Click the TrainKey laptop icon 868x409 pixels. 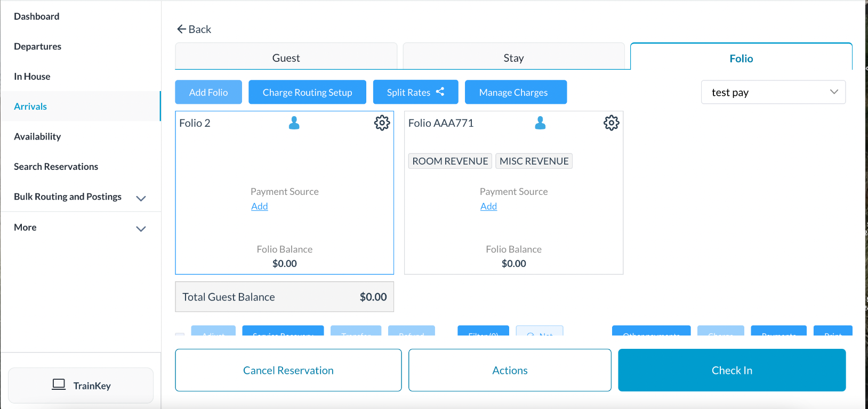(59, 385)
